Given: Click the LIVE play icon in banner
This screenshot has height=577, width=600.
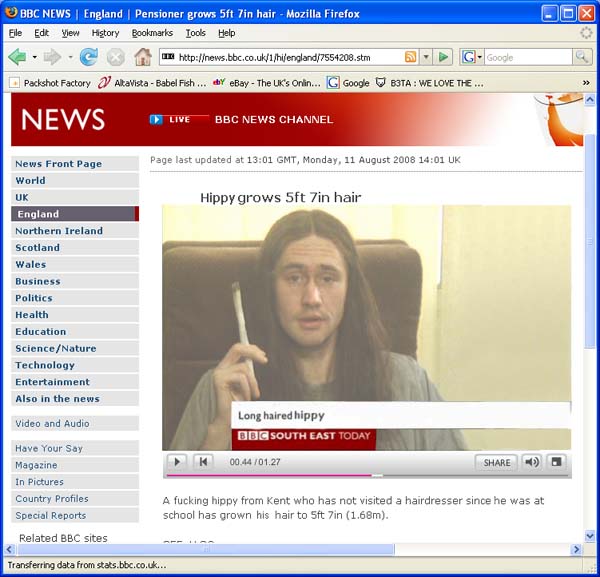Looking at the screenshot, I should point(156,119).
